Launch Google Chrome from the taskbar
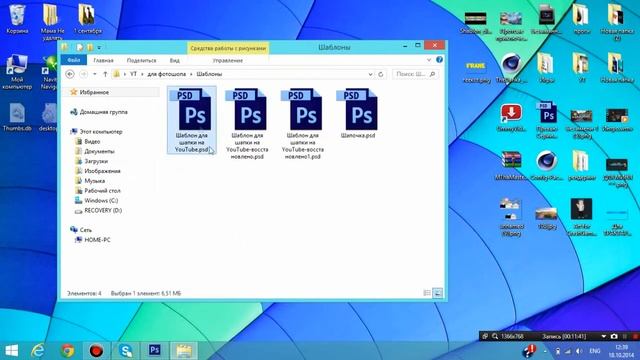This screenshot has width=640, height=360. (67, 351)
